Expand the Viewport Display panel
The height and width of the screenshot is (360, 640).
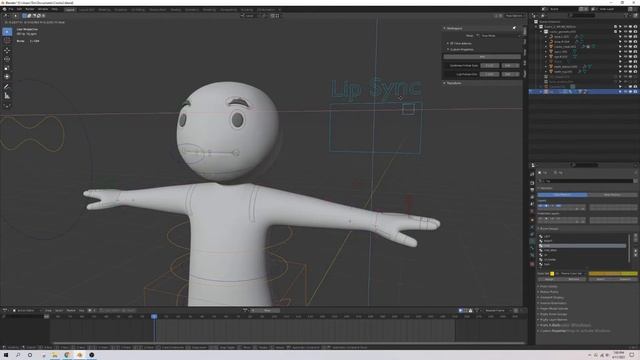551,298
